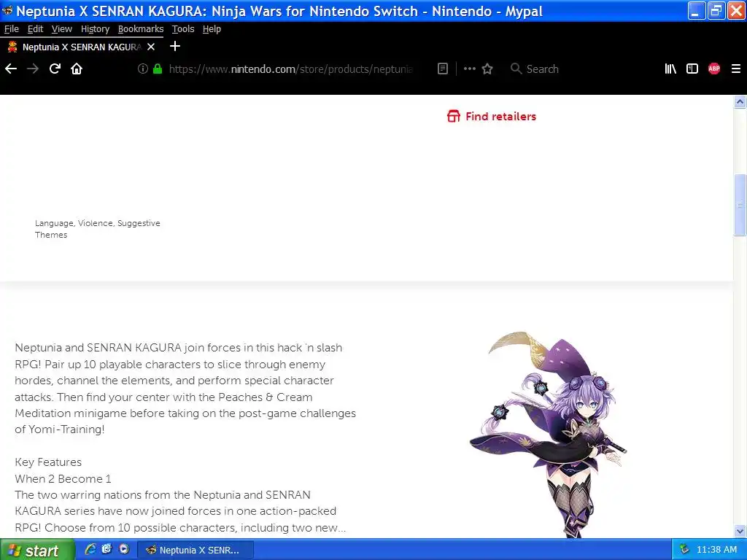Open the Edit menu
This screenshot has width=747, height=560.
point(35,29)
